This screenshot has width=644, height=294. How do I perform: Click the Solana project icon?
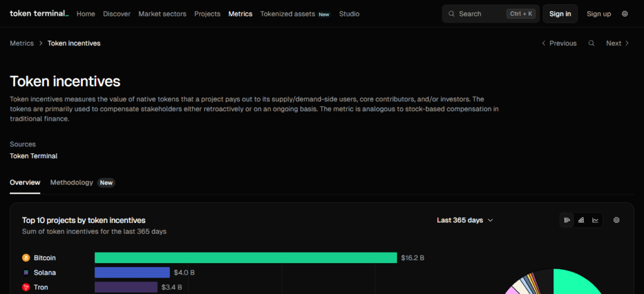coord(26,273)
